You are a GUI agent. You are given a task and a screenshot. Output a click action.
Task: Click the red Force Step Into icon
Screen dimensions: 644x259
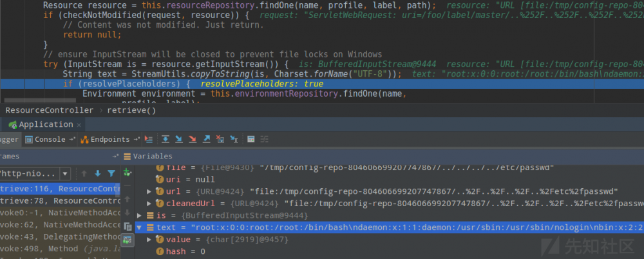(x=193, y=139)
